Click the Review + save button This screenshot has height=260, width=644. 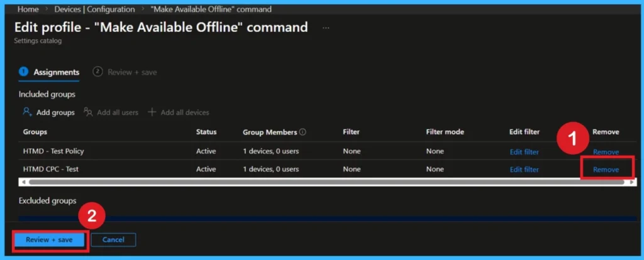coord(49,239)
